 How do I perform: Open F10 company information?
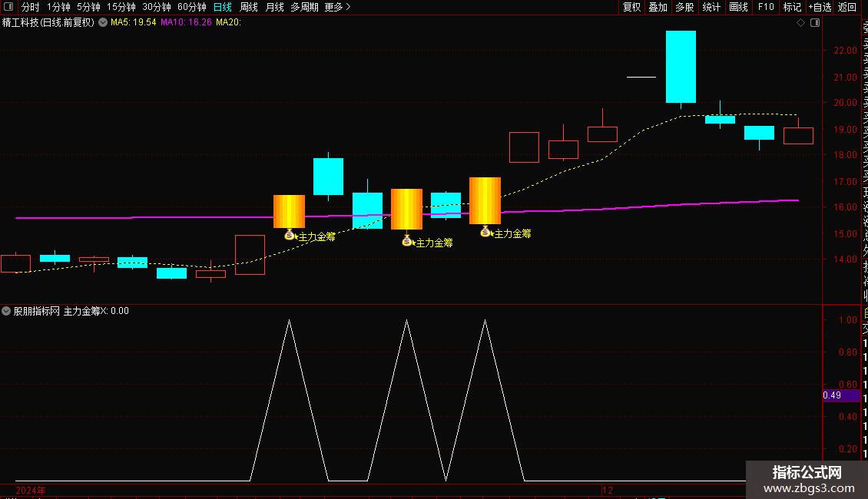pos(766,7)
